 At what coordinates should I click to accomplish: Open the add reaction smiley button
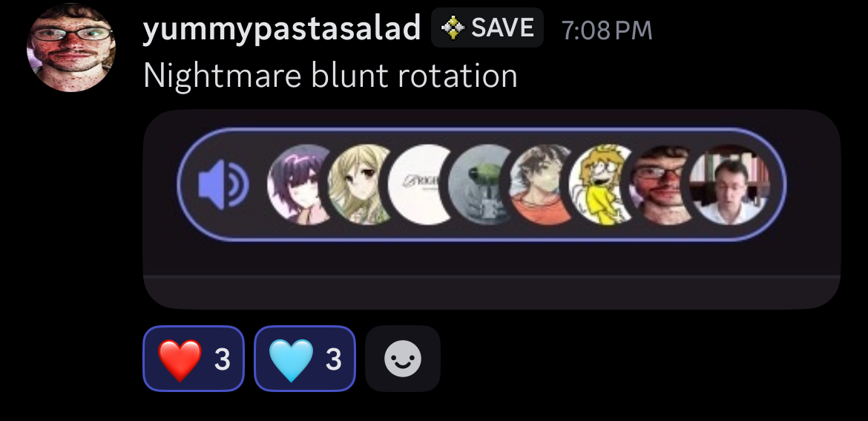402,359
